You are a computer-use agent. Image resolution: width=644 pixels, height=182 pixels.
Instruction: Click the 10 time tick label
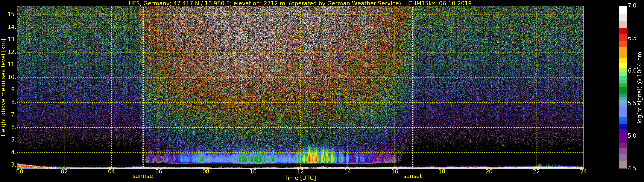(x=253, y=172)
